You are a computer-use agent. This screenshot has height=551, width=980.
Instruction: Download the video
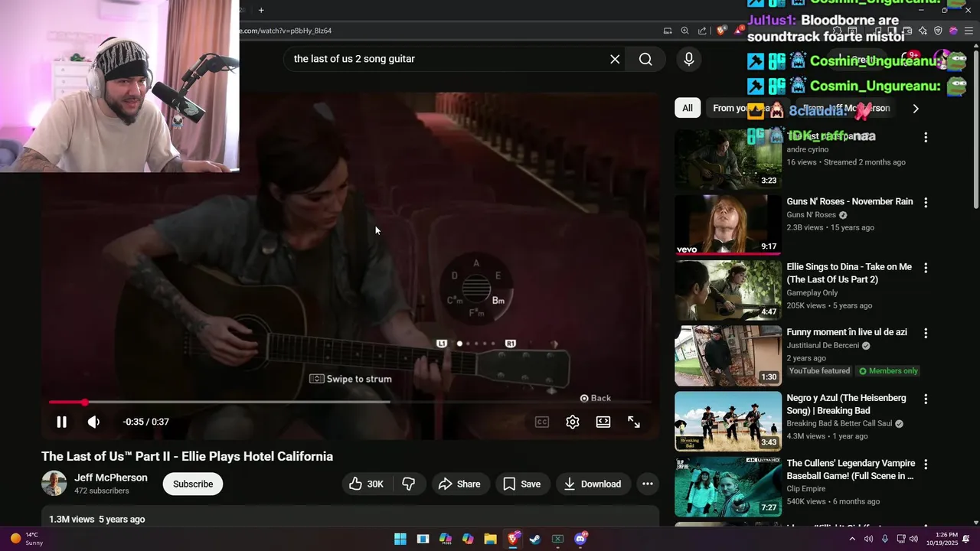(x=593, y=484)
